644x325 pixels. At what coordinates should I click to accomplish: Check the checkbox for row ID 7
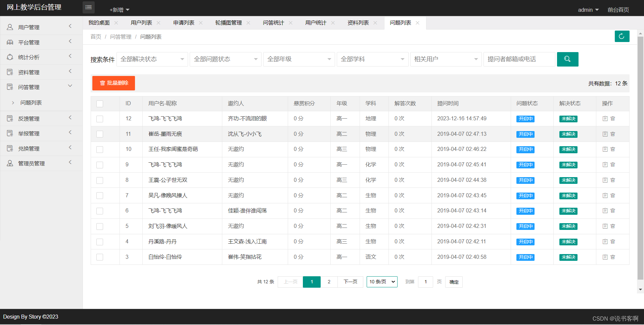pos(100,196)
